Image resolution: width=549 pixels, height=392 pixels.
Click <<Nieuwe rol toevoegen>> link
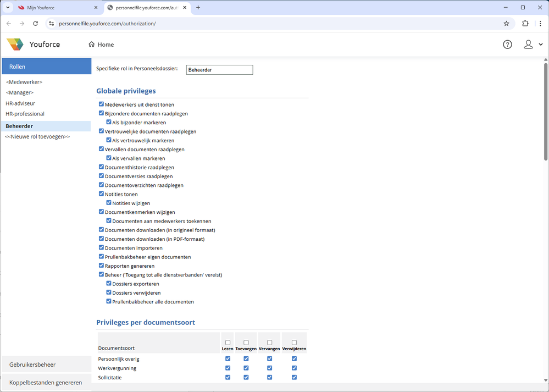(x=37, y=136)
